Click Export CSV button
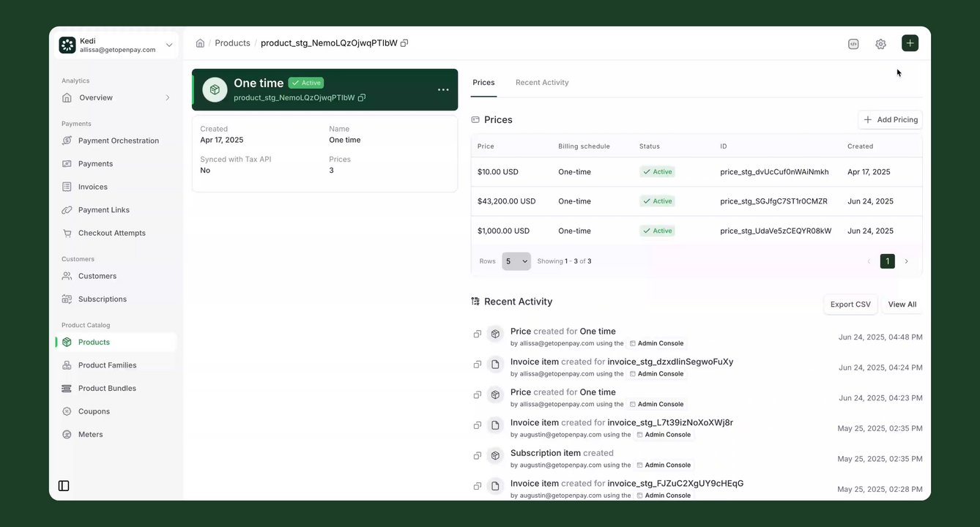 [850, 304]
